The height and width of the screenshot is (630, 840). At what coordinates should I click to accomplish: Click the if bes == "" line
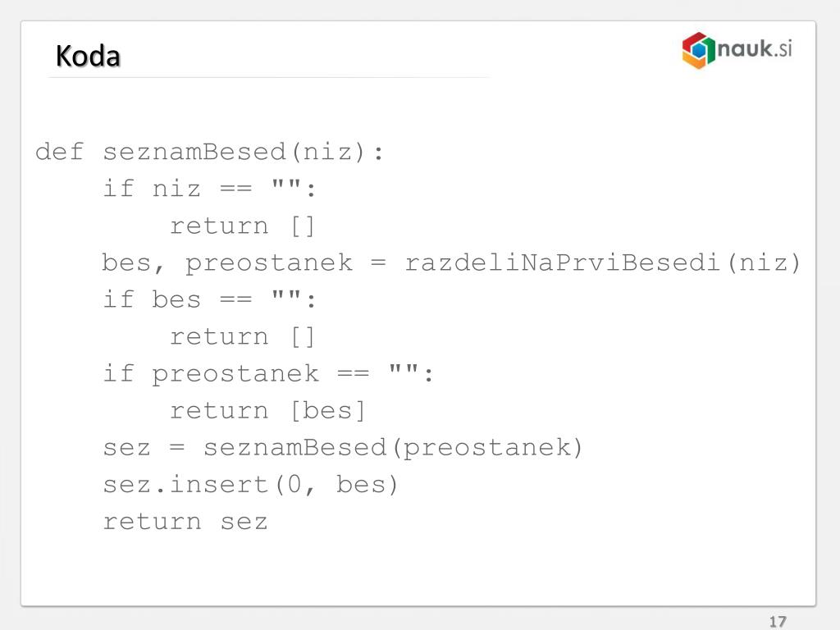point(209,299)
